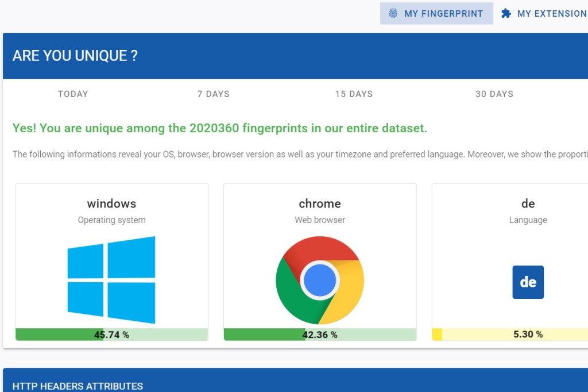This screenshot has height=392, width=588.
Task: Click the 'windows' card title
Action: (112, 203)
